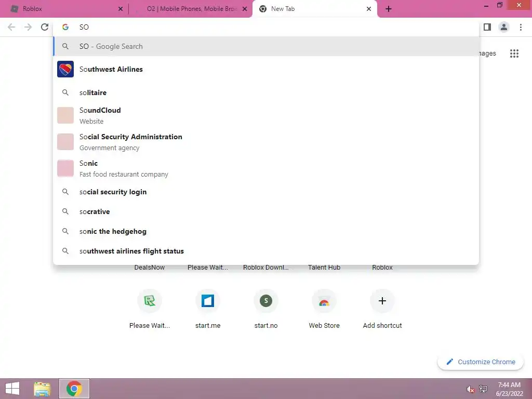Choose Social Security Administration suggestion
This screenshot has width=532, height=399.
pos(266,142)
